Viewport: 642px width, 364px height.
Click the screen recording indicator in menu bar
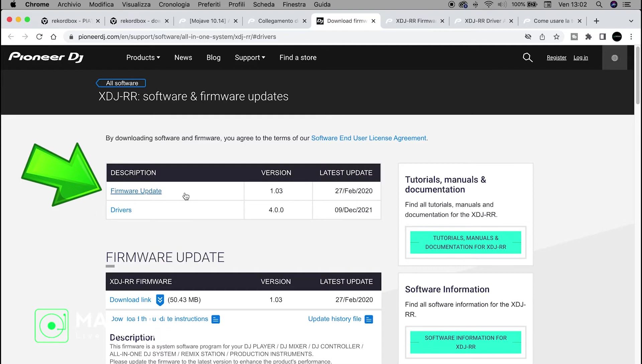coord(451,4)
